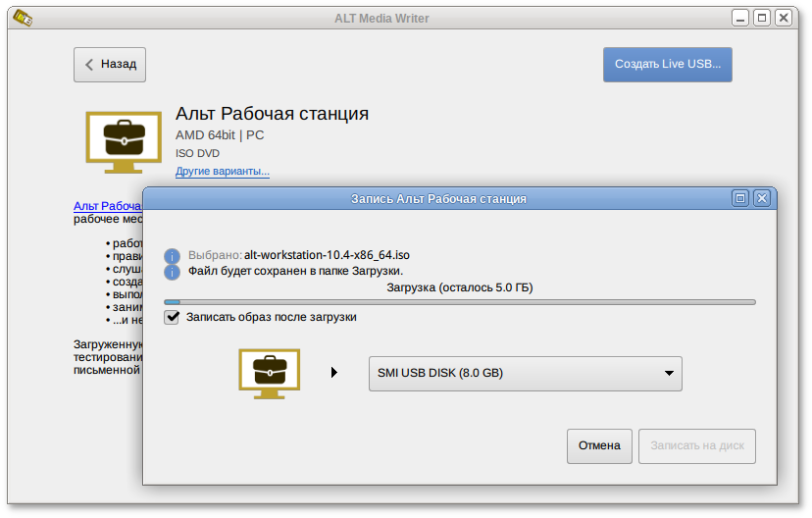Close the ALT Media Writer main window
The width and height of the screenshot is (812, 518).
tap(784, 18)
